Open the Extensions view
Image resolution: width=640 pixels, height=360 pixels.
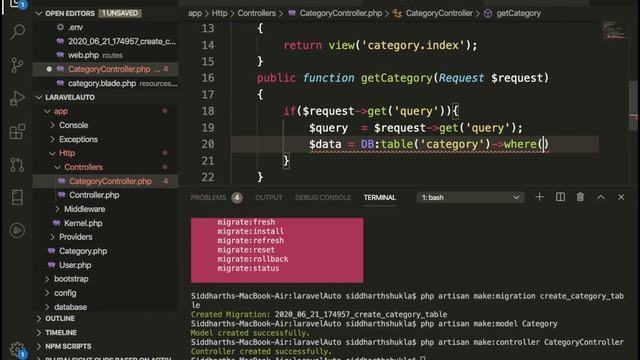coord(17,131)
